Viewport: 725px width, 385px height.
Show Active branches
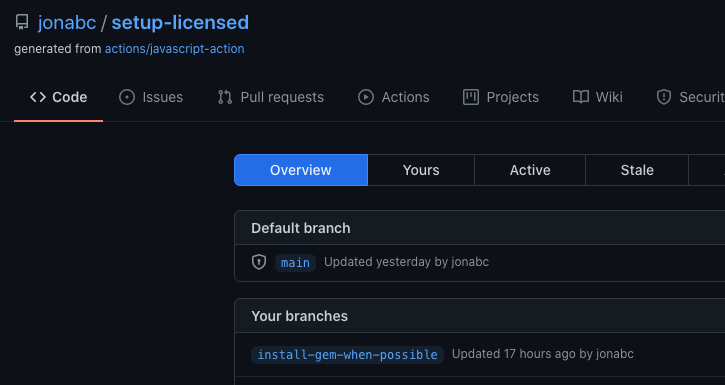pyautogui.click(x=530, y=170)
